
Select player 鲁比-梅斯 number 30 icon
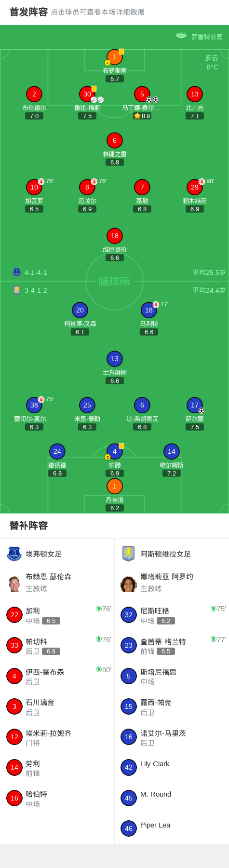coord(87,94)
